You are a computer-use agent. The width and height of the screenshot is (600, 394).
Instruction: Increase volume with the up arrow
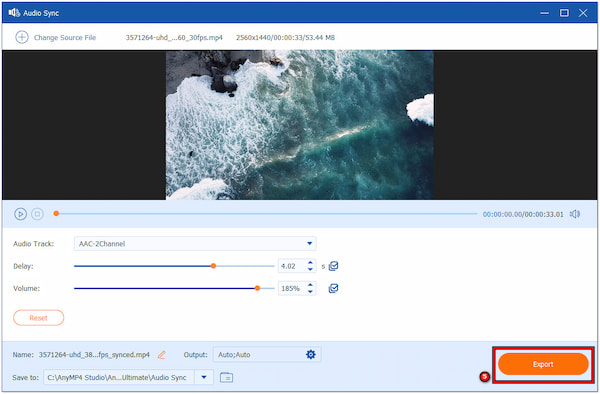pos(310,285)
